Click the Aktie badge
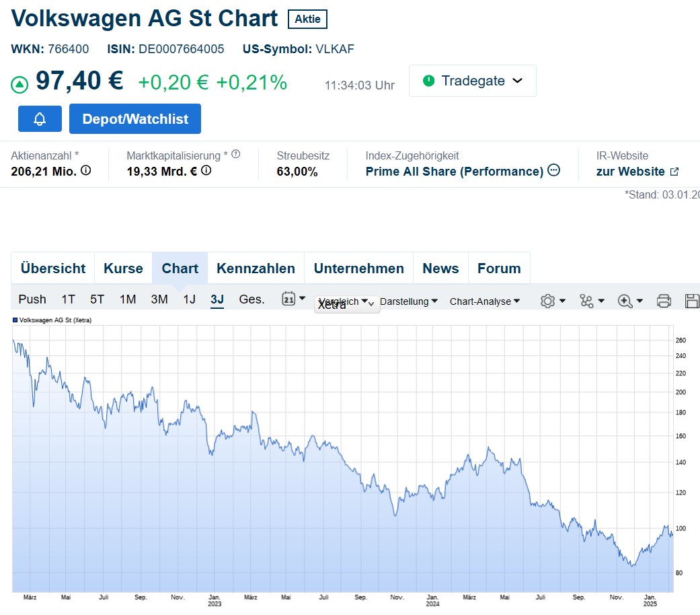Image resolution: width=700 pixels, height=615 pixels. point(307,20)
